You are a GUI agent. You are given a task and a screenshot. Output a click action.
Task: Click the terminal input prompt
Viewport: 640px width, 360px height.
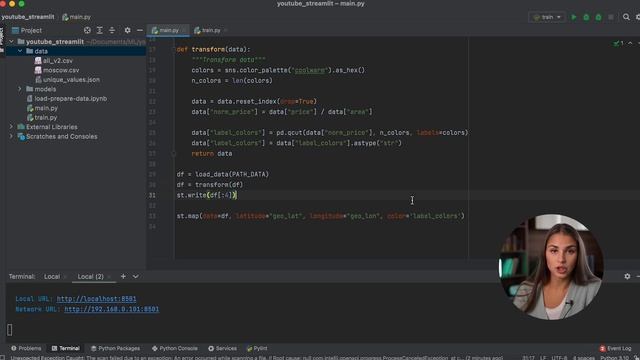pyautogui.click(x=10, y=330)
